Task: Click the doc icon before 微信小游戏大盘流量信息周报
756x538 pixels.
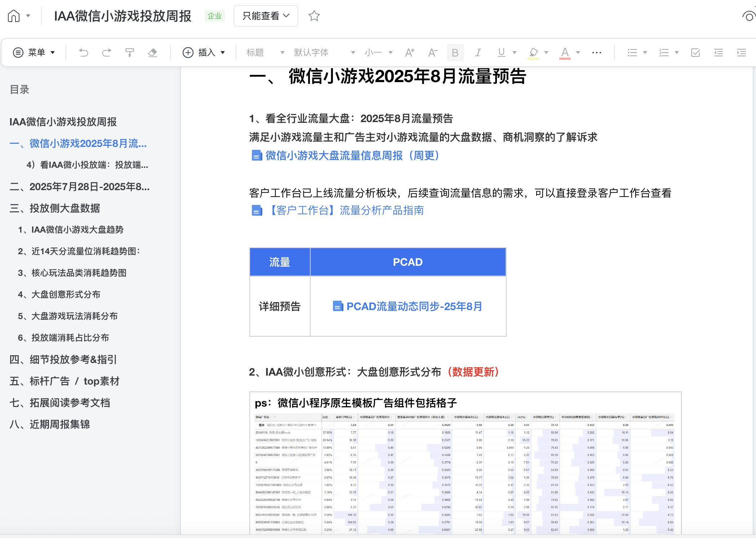Action: (x=257, y=156)
